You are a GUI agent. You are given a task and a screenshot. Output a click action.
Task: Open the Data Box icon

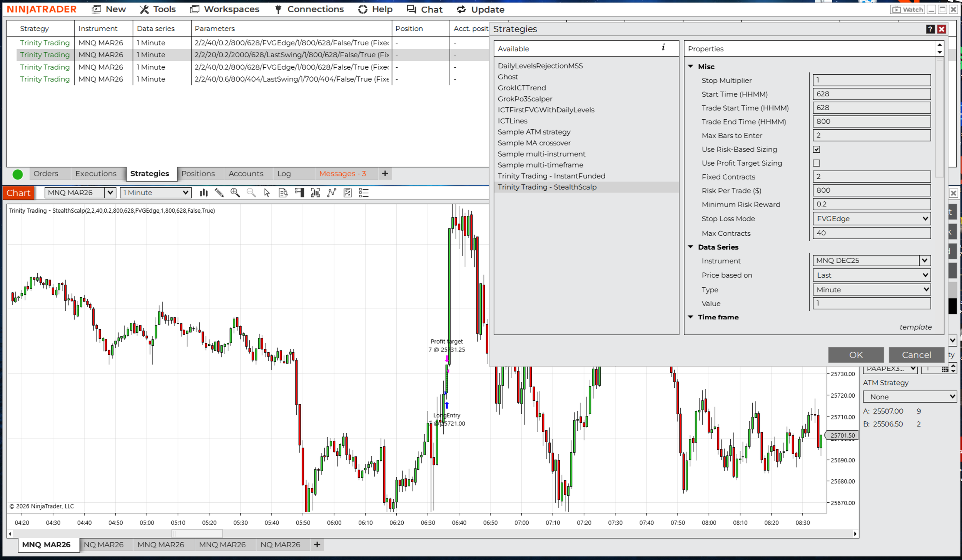tap(283, 192)
